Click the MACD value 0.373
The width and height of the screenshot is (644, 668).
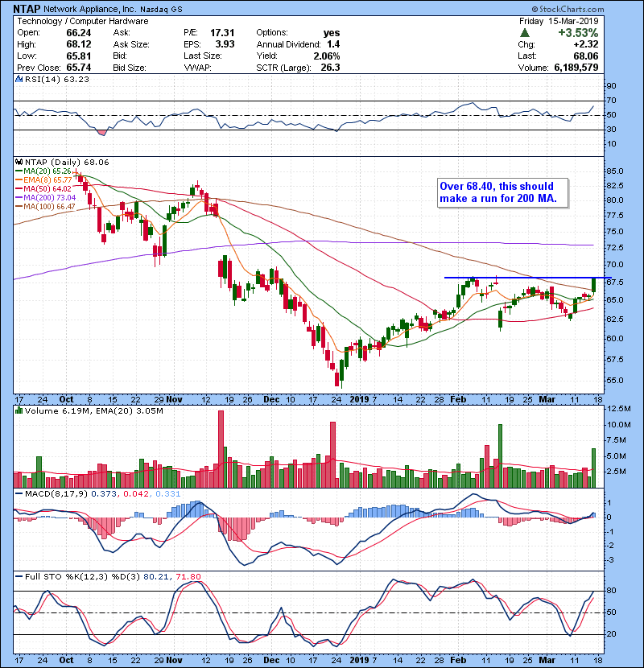[x=104, y=494]
